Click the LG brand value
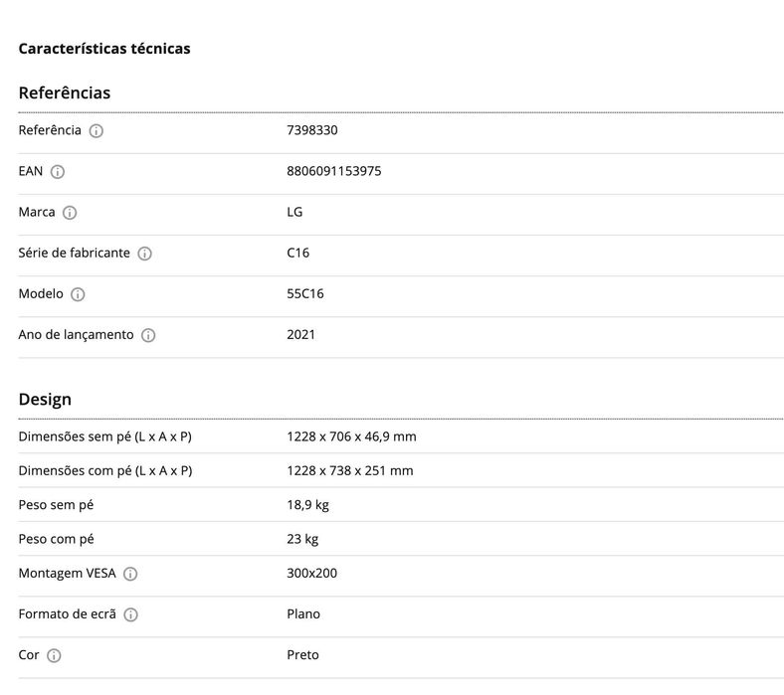Screen dimensions: 784x695 tap(294, 212)
